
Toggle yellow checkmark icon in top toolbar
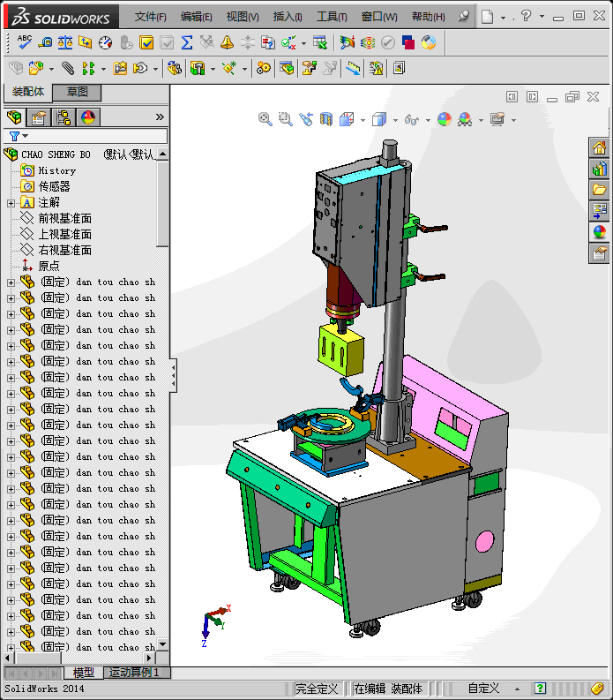(146, 42)
